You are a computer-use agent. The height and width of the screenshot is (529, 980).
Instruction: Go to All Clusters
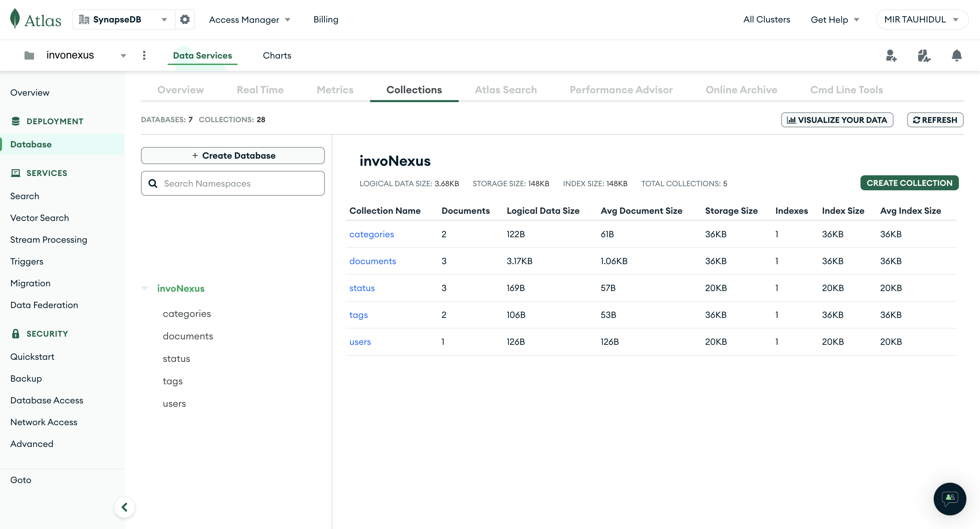766,19
